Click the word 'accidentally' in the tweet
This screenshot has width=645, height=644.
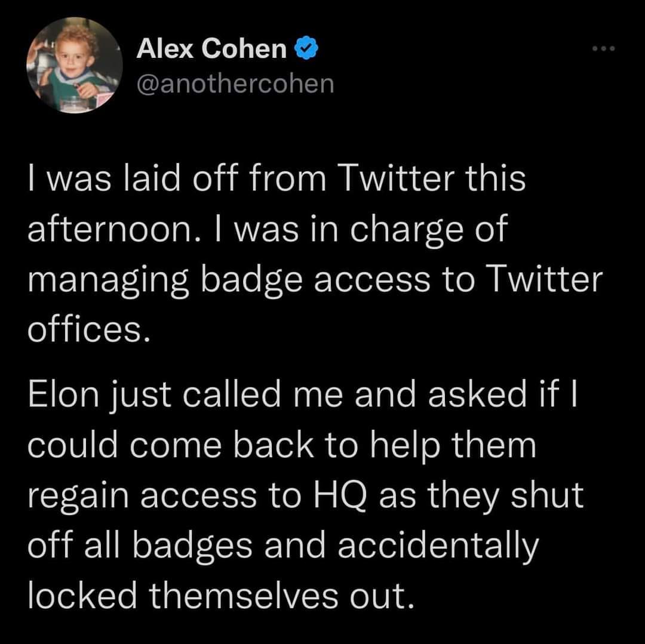point(438,548)
